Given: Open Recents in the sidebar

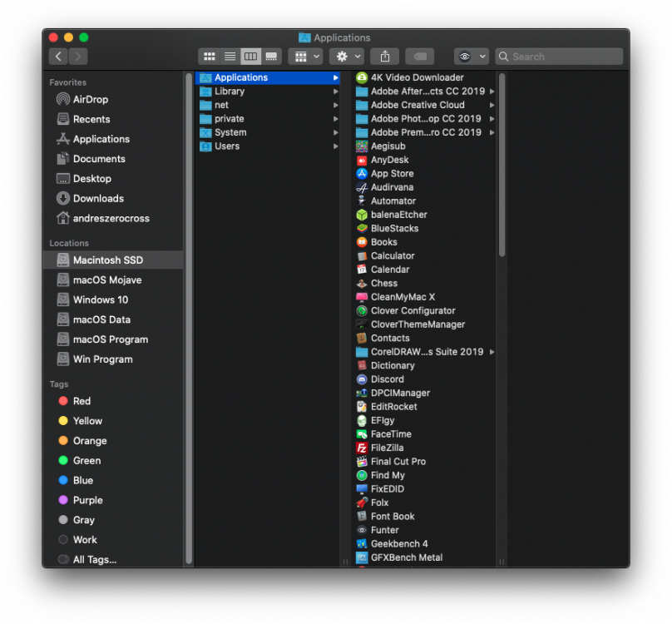Looking at the screenshot, I should [114, 119].
